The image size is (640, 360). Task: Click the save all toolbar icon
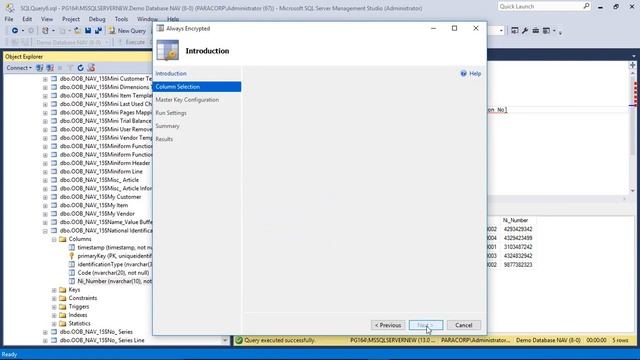click(98, 31)
